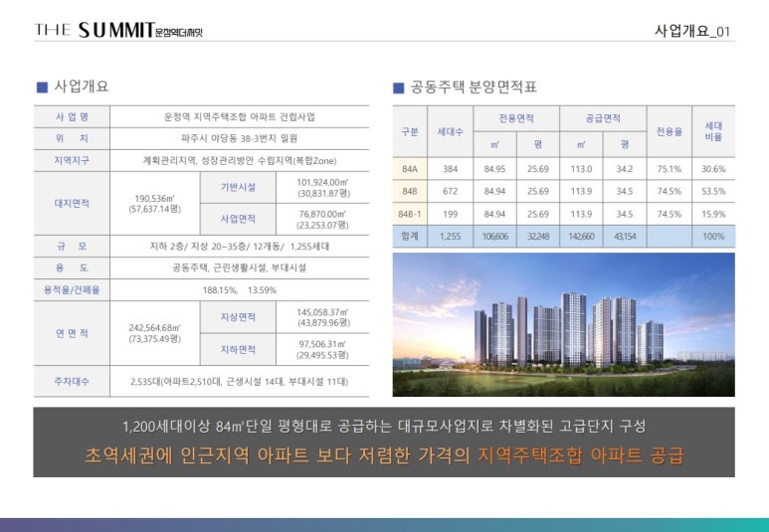Select the 사업개요 section heading
This screenshot has height=532, width=769.
click(x=81, y=87)
